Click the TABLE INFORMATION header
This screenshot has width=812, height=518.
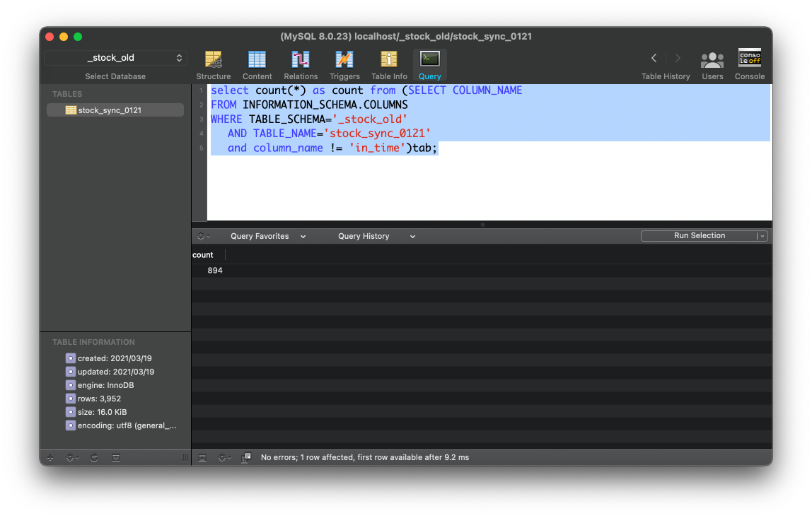(93, 342)
